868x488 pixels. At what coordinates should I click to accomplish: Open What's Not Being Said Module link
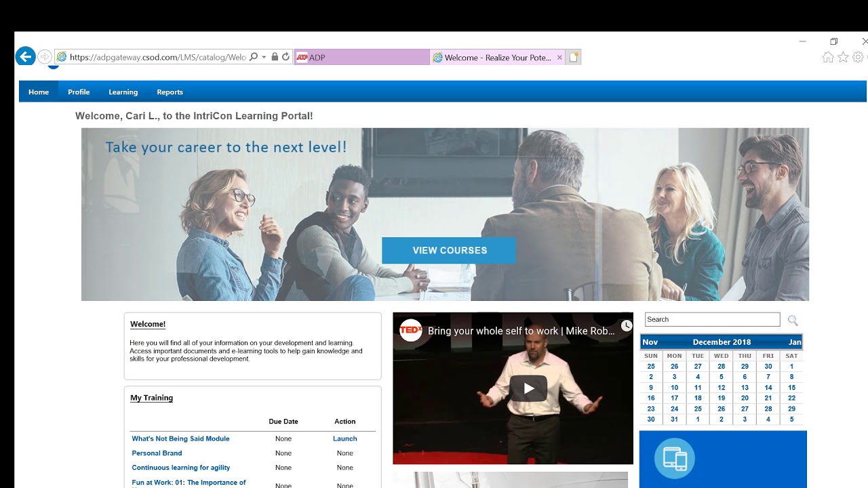(x=180, y=439)
